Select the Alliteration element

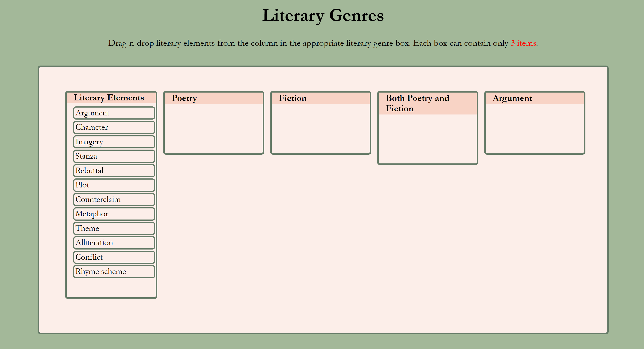coord(114,243)
